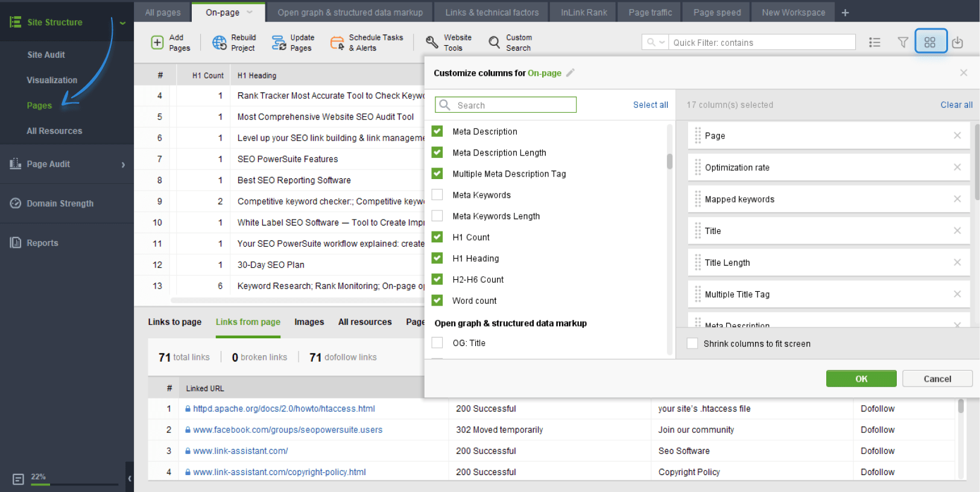
Task: Click the export download icon
Action: pos(957,42)
